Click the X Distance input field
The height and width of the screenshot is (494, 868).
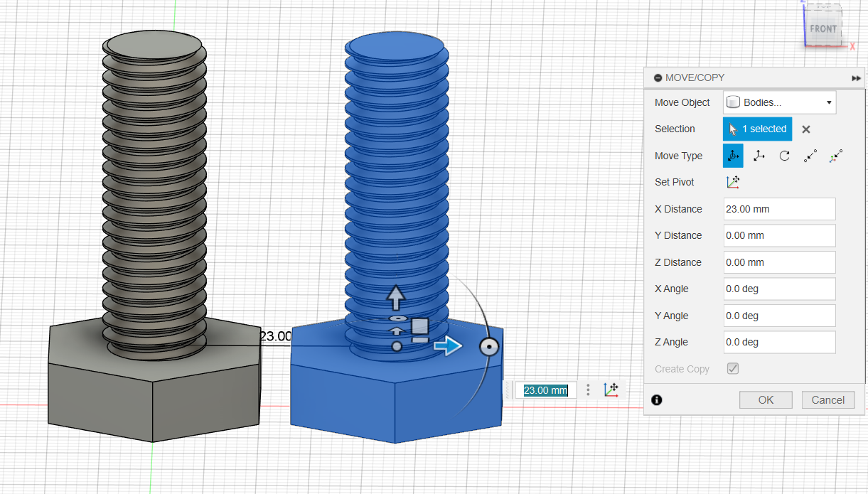tap(780, 209)
